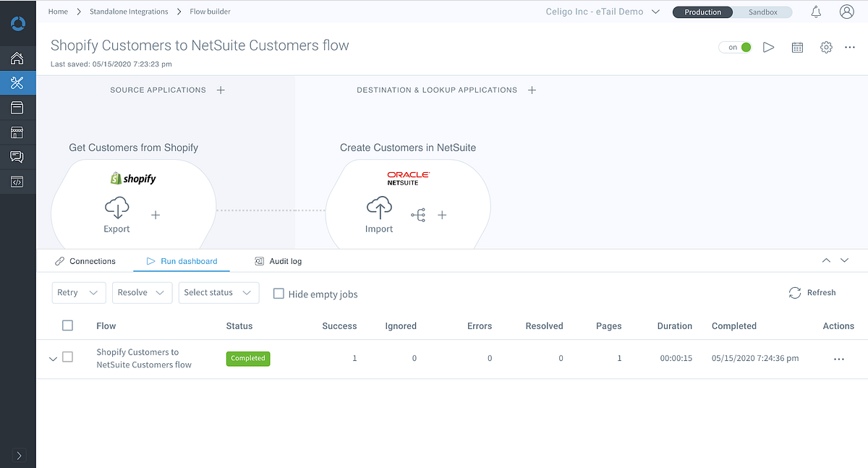Open the flow settings gear icon
The width and height of the screenshot is (868, 468).
point(826,46)
